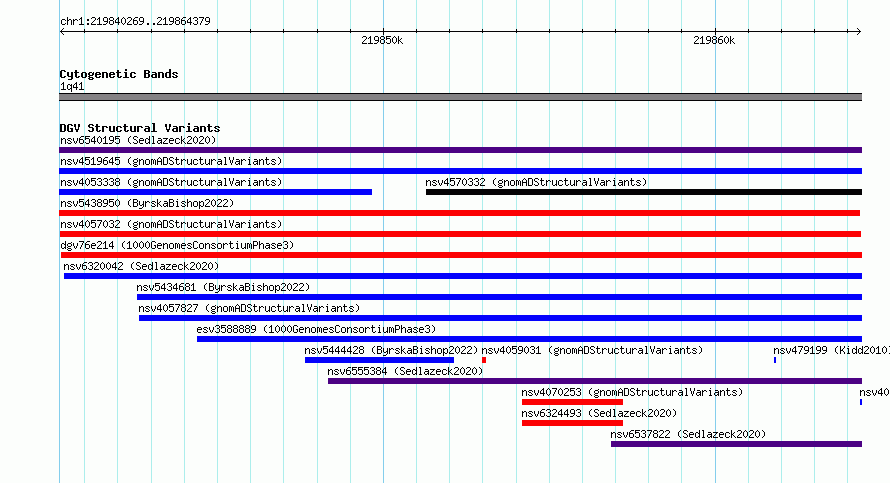Click the blue esv3588889 variant bar
This screenshot has height=483, width=890.
pyautogui.click(x=530, y=339)
